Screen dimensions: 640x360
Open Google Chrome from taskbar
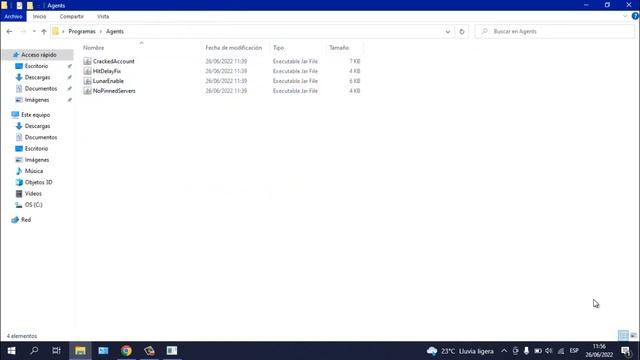126,351
